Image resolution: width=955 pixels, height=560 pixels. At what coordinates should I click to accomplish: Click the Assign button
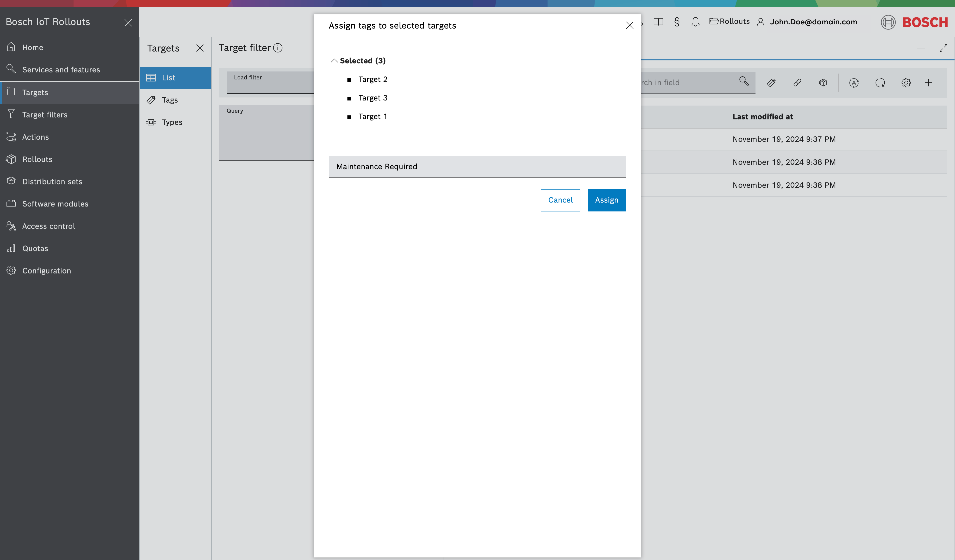606,200
